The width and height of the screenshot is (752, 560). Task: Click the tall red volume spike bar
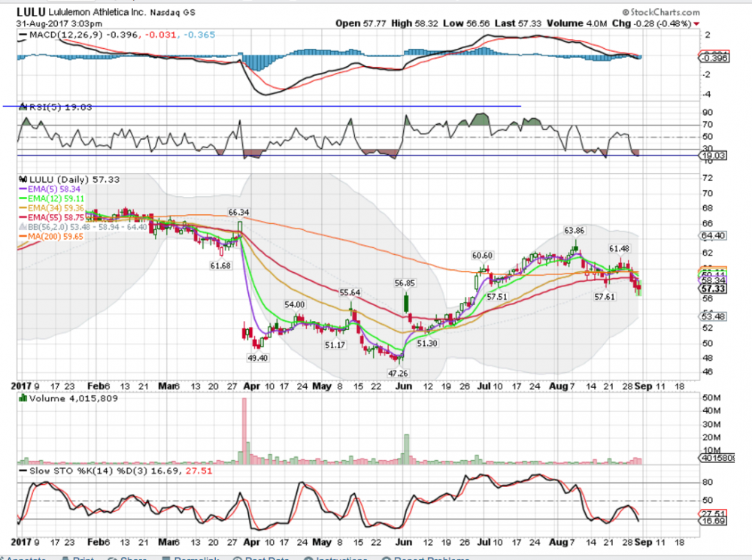[x=243, y=430]
